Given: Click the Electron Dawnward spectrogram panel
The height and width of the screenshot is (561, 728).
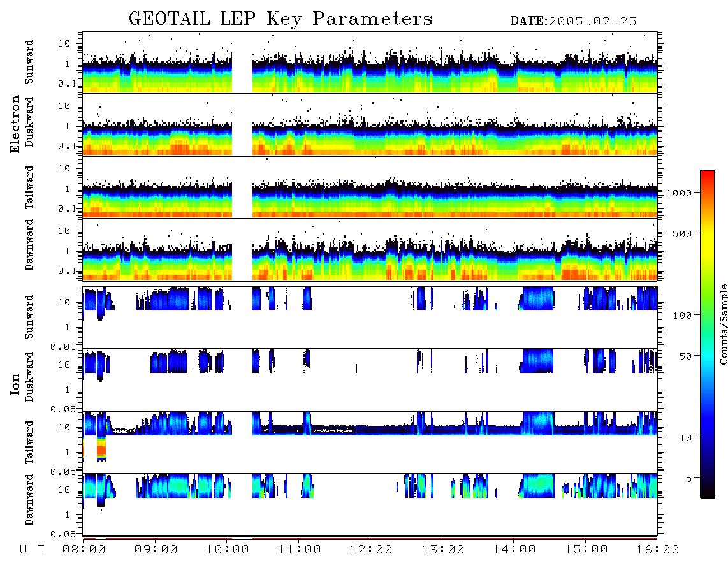Looking at the screenshot, I should tap(370, 249).
